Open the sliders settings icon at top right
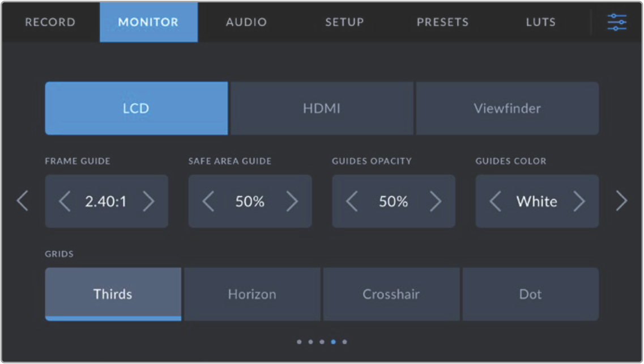The image size is (644, 364). pos(616,22)
